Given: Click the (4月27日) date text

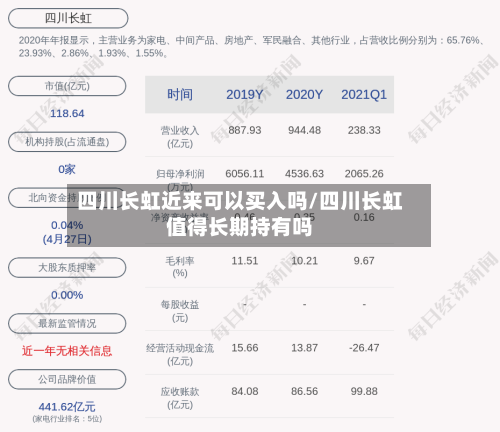Looking at the screenshot, I should [x=67, y=239].
